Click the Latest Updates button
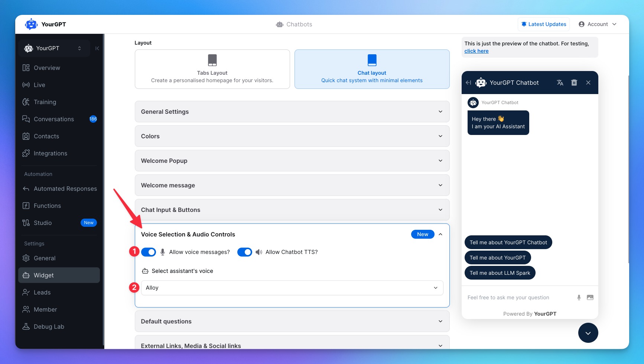This screenshot has height=364, width=644. 544,24
